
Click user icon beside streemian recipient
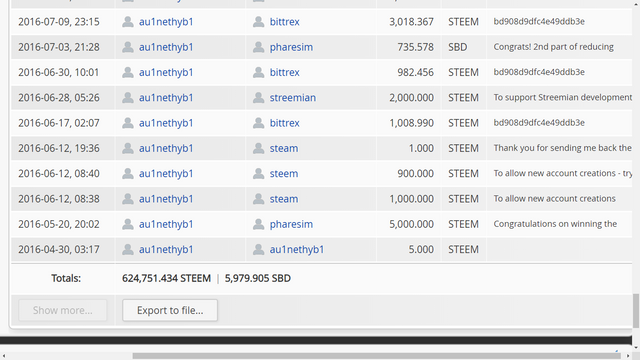pos(258,98)
